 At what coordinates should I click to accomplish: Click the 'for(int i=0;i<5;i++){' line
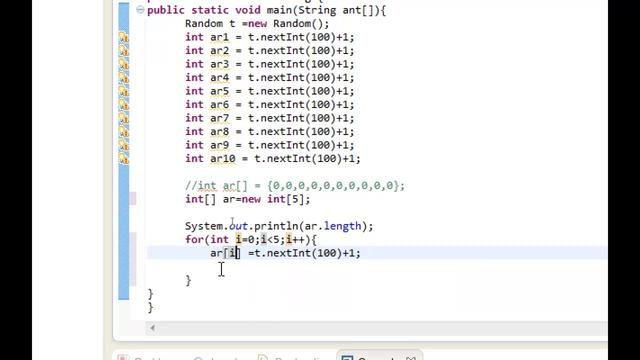click(251, 240)
